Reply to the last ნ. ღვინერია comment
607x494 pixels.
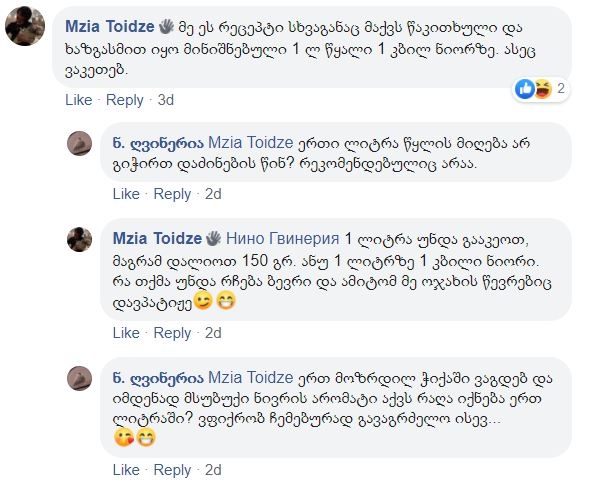click(x=173, y=470)
